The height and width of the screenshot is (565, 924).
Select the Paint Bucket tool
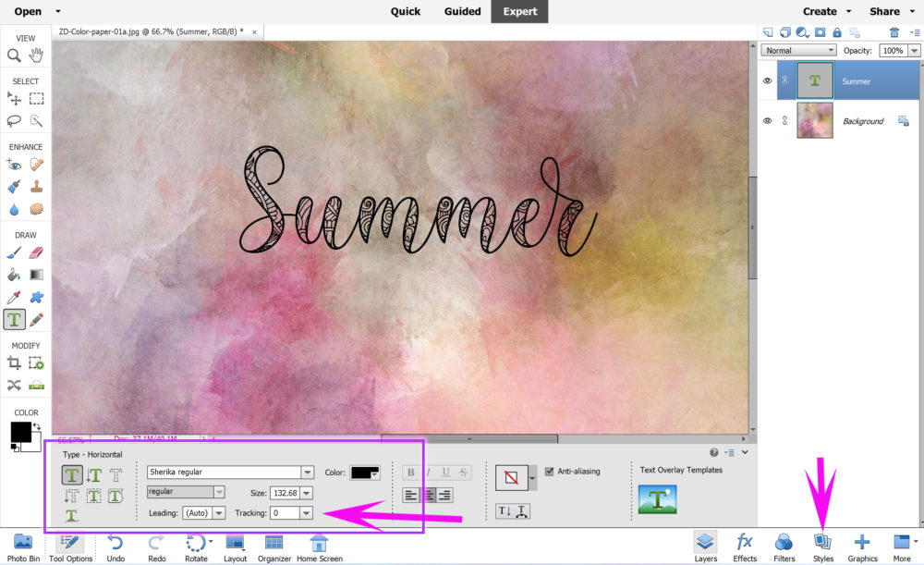(14, 275)
